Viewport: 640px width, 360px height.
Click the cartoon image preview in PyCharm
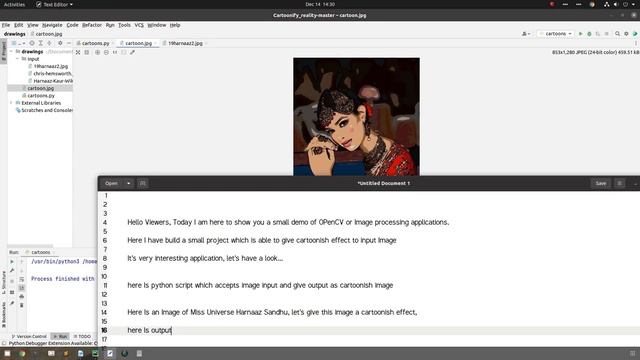coord(356,117)
